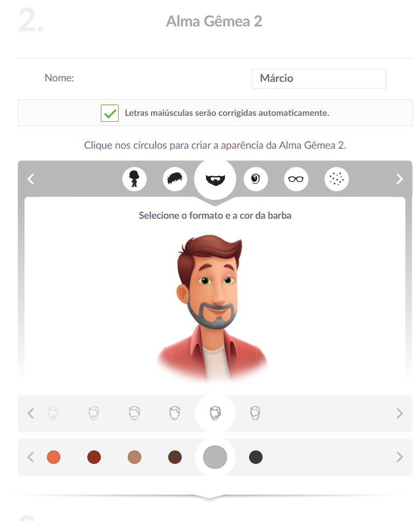The height and width of the screenshot is (521, 420).
Task: Show next feature categories with right arrow
Action: pos(400,179)
